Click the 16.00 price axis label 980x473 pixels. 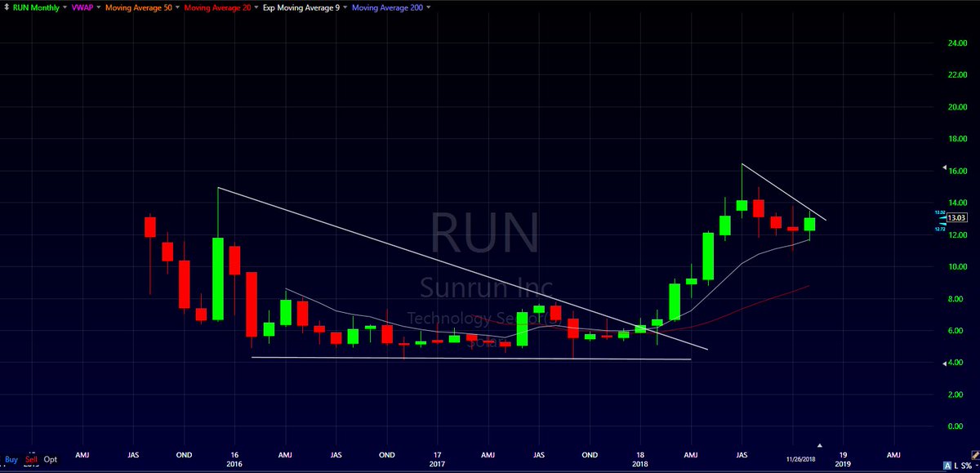(958, 171)
